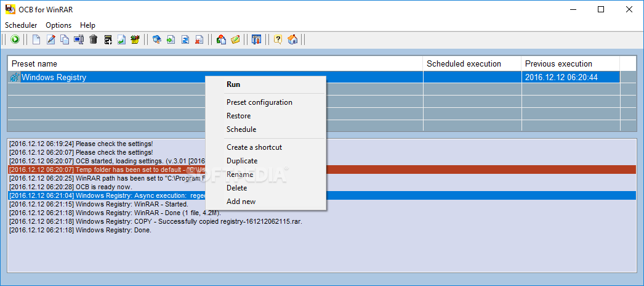The width and height of the screenshot is (644, 286).
Task: Open the Help menu
Action: (x=87, y=25)
